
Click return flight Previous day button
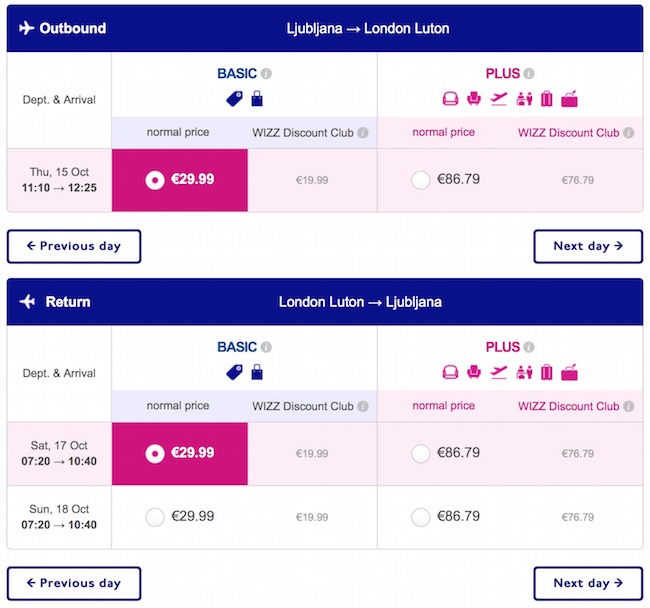tap(74, 583)
